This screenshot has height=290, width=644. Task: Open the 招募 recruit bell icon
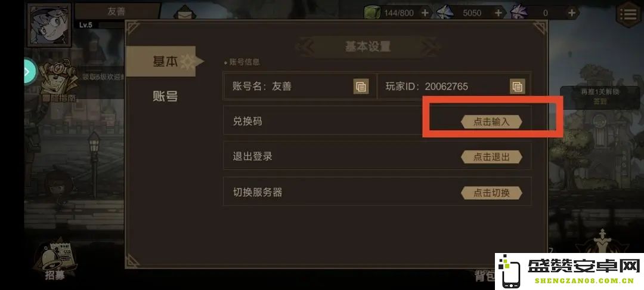tap(55, 259)
